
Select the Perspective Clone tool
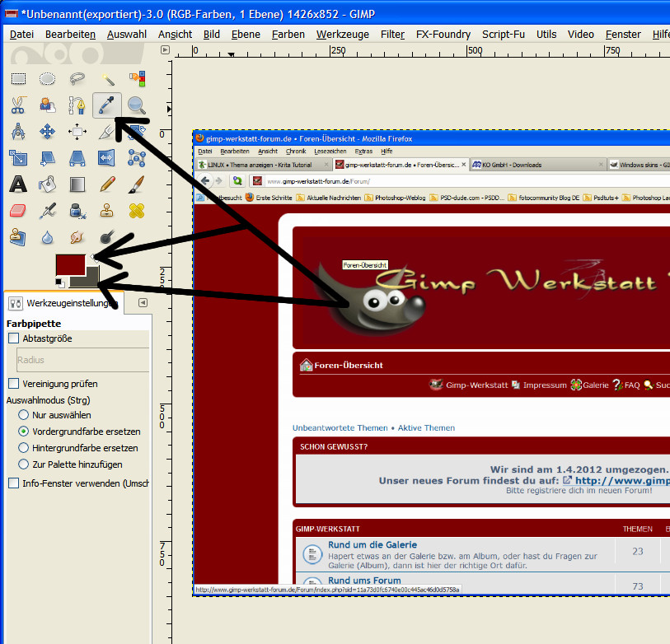[18, 237]
